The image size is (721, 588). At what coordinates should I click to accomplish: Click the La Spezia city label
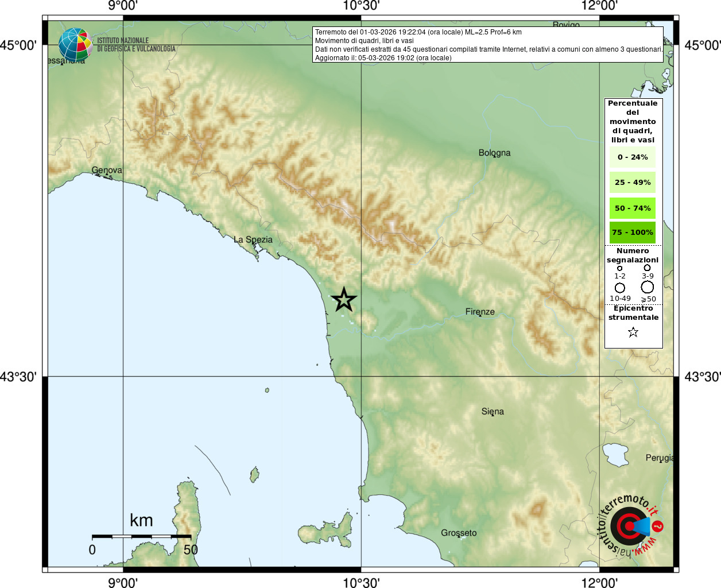[x=253, y=239]
